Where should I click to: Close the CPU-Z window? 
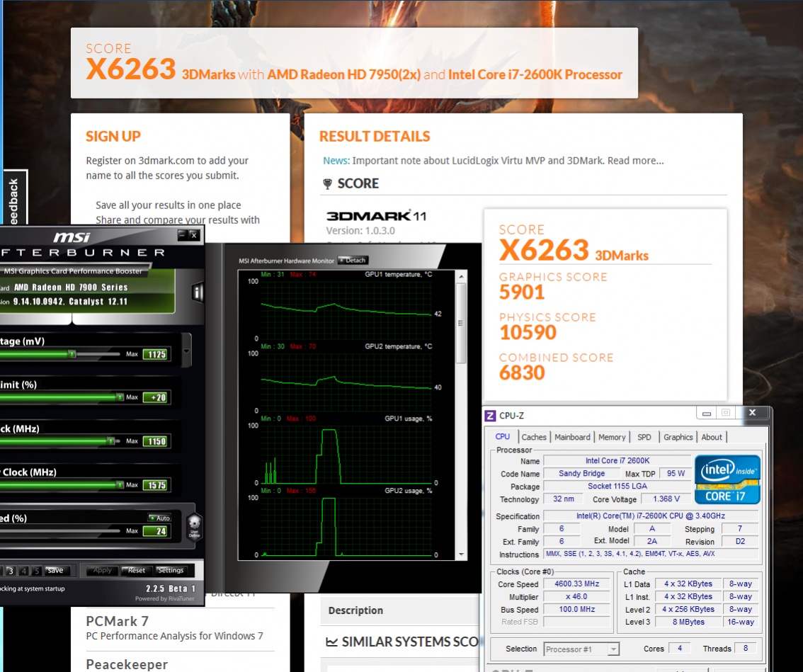[752, 413]
